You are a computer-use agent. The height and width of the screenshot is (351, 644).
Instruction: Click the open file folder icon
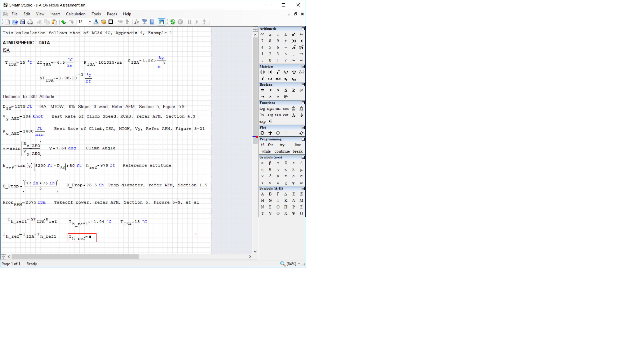tap(15, 22)
